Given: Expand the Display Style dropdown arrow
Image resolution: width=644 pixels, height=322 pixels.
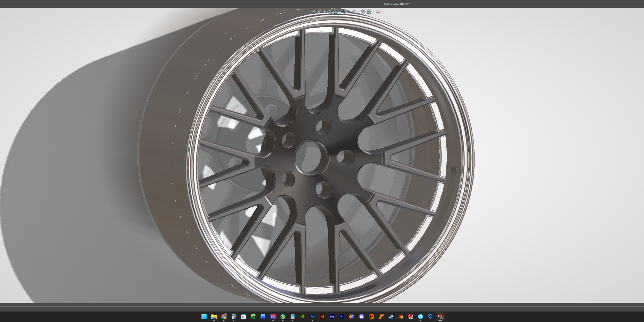Looking at the screenshot, I should point(350,12).
